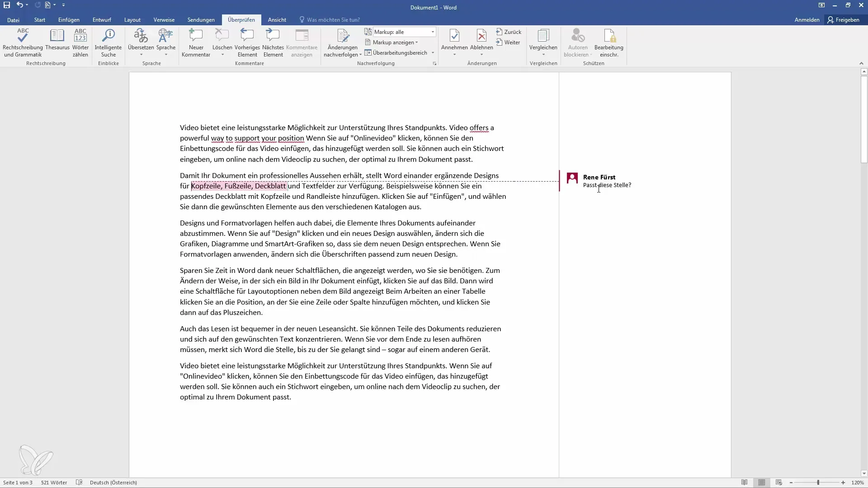
Task: Open the Thesaurus
Action: click(57, 40)
